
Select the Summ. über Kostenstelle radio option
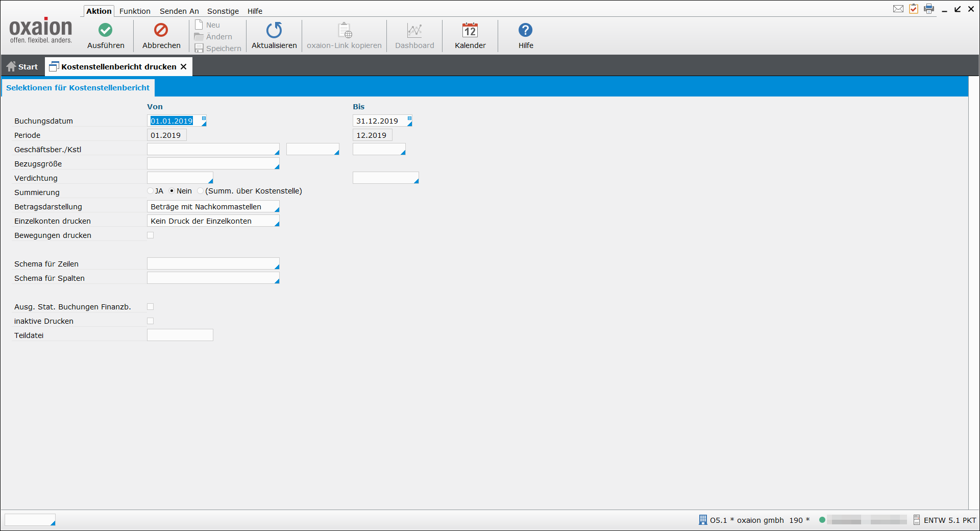click(201, 191)
